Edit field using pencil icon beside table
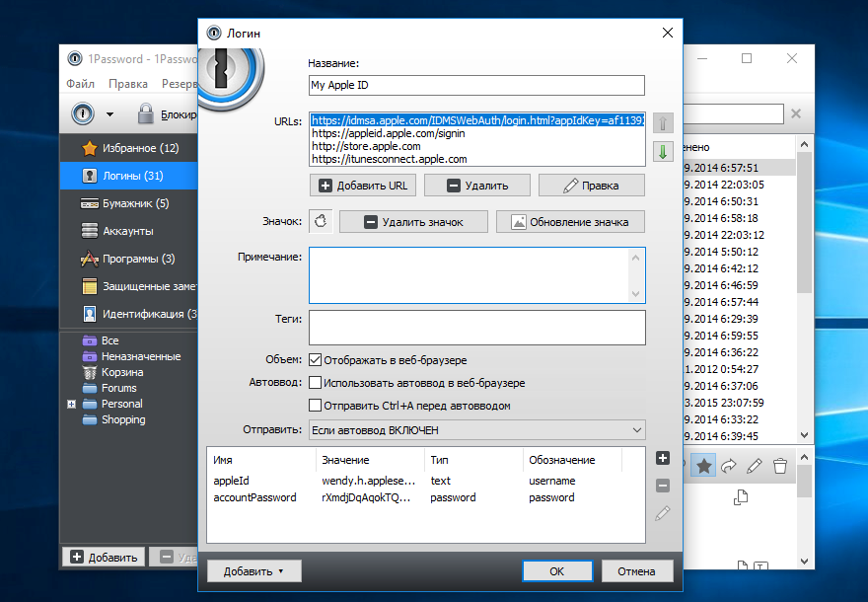This screenshot has height=602, width=868. pos(663,513)
